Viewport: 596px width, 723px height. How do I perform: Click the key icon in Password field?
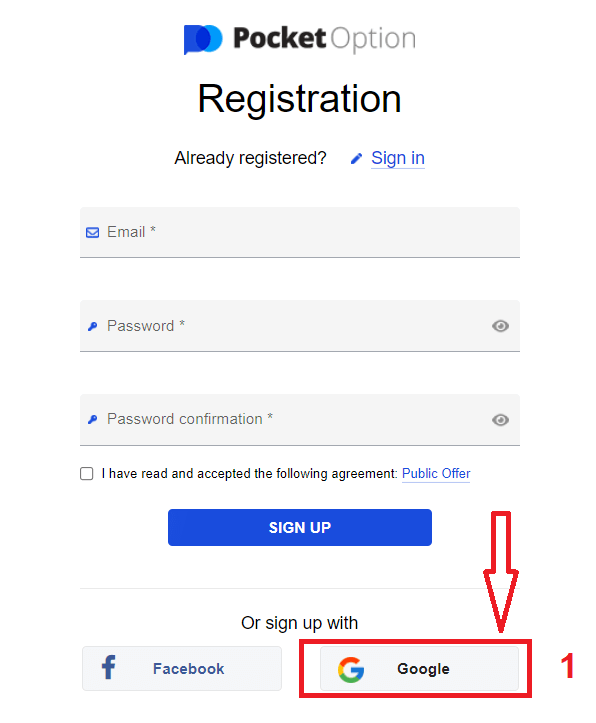(93, 326)
